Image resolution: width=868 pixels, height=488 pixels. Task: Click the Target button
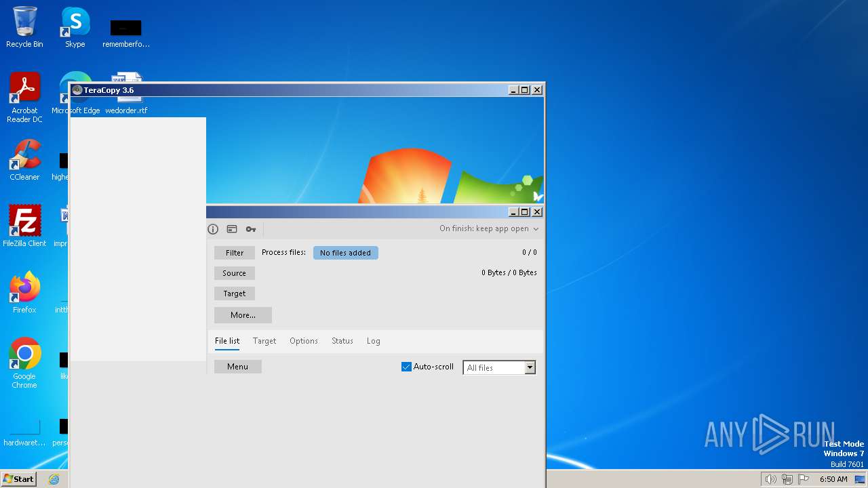pyautogui.click(x=235, y=293)
